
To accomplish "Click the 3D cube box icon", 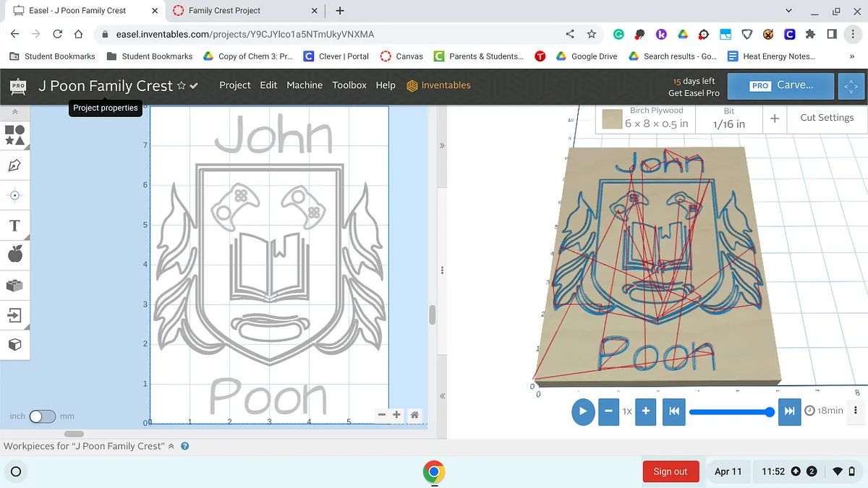I will pos(14,345).
